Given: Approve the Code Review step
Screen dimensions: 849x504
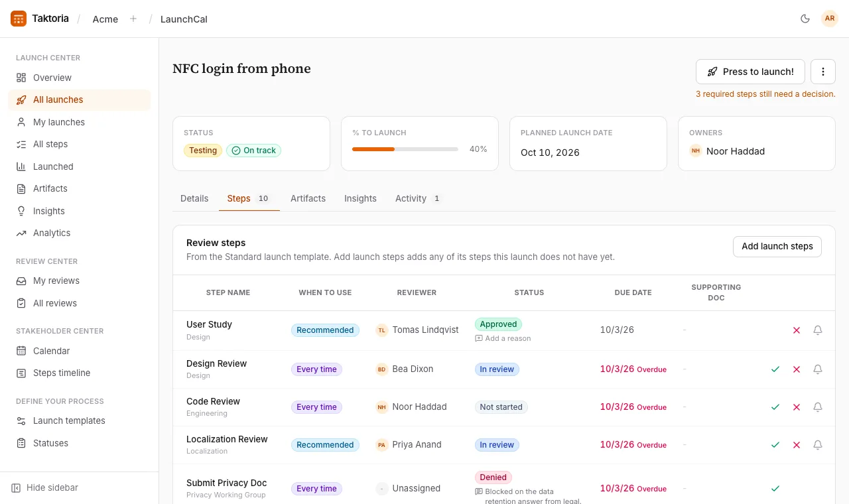Looking at the screenshot, I should (775, 407).
